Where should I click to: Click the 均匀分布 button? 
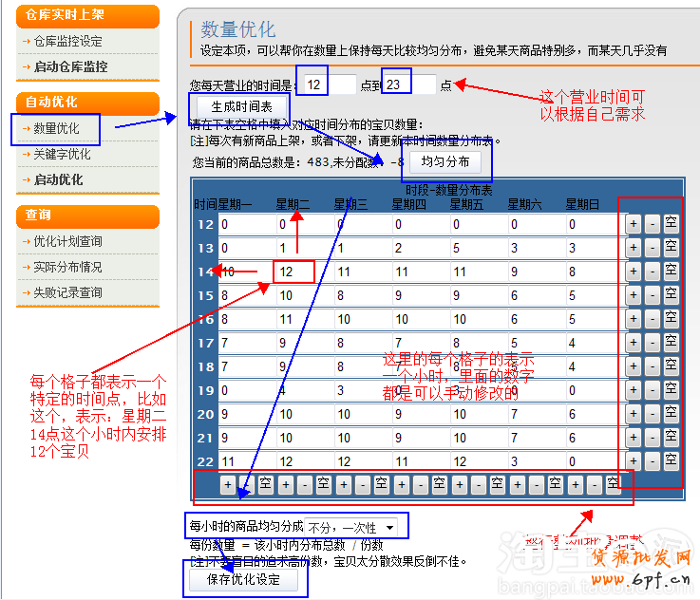[x=445, y=161]
